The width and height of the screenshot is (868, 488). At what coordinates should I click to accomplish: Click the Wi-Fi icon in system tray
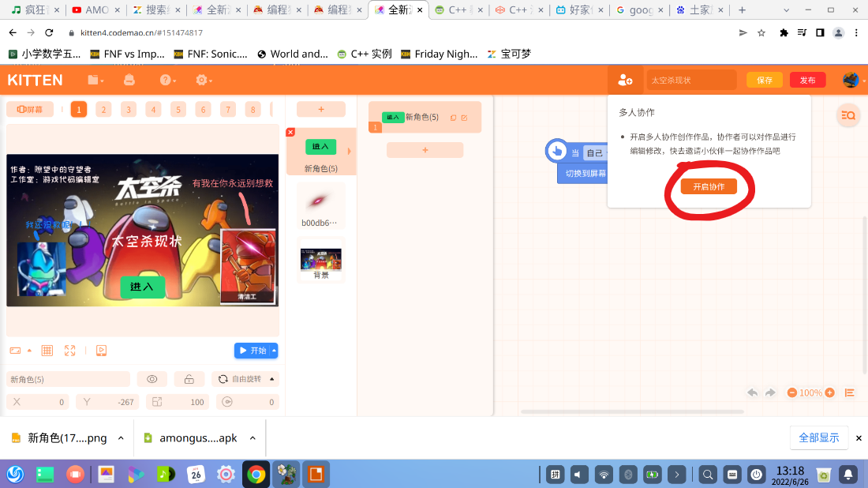click(604, 475)
